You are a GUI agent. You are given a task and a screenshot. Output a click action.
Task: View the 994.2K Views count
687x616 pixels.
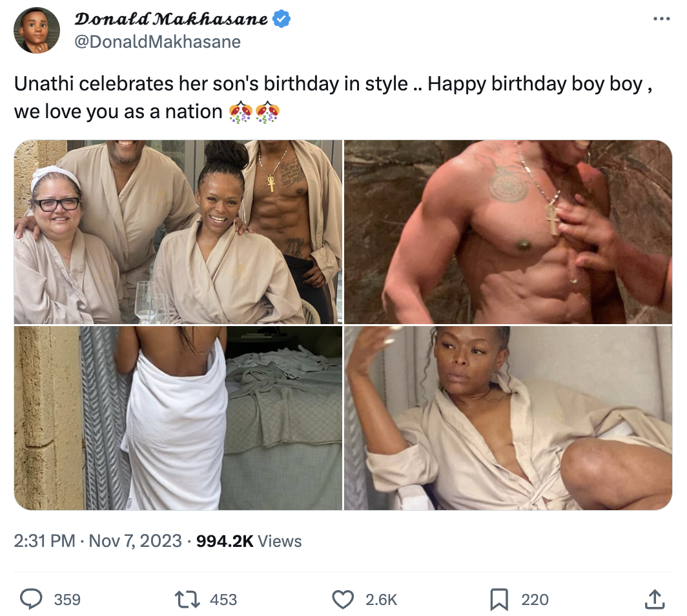(249, 541)
